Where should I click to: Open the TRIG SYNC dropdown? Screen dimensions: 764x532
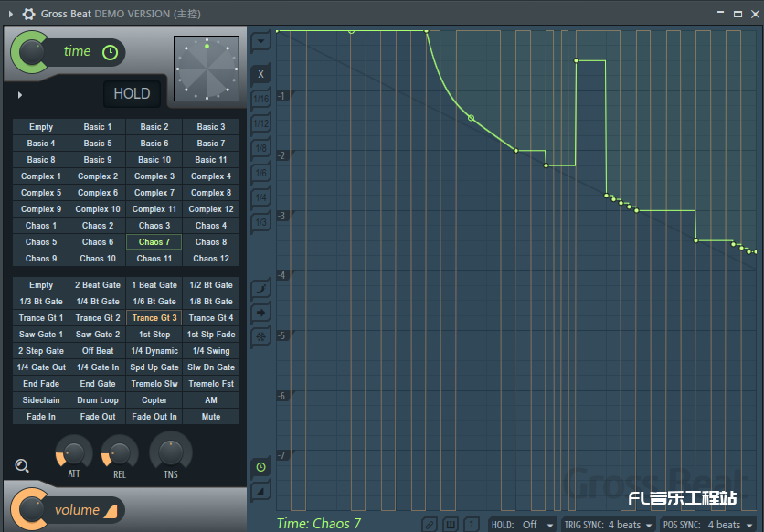609,525
